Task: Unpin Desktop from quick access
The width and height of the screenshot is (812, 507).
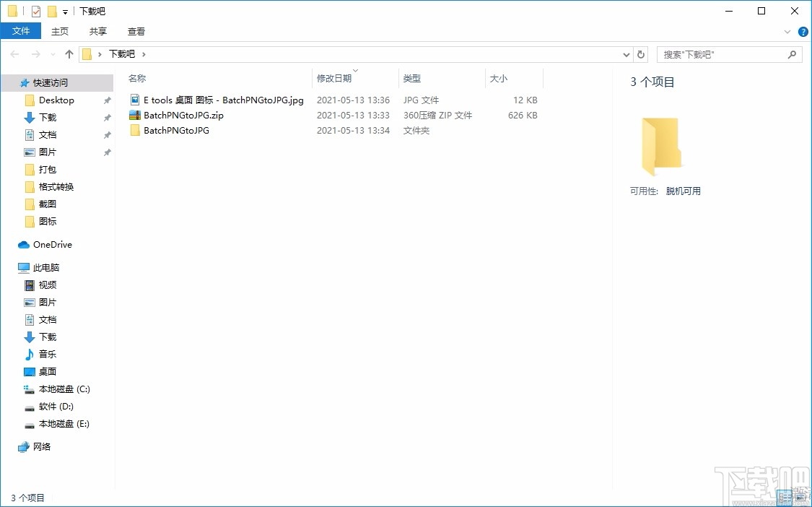Action: (x=107, y=100)
